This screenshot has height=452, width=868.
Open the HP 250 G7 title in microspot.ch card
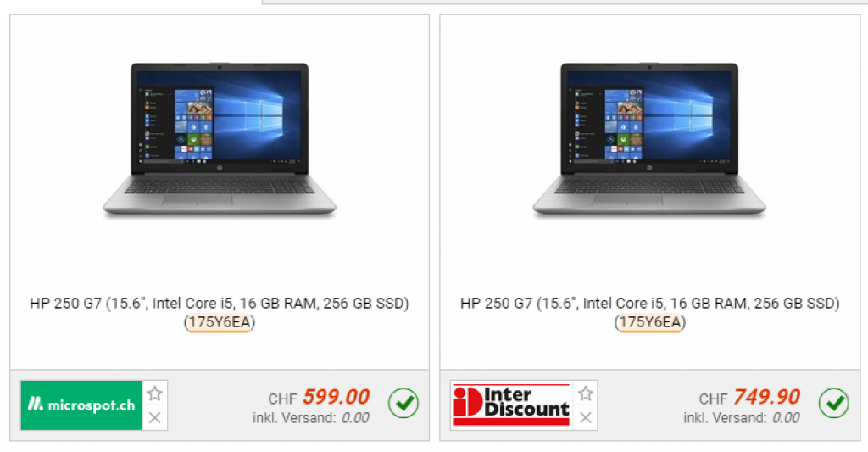(220, 312)
